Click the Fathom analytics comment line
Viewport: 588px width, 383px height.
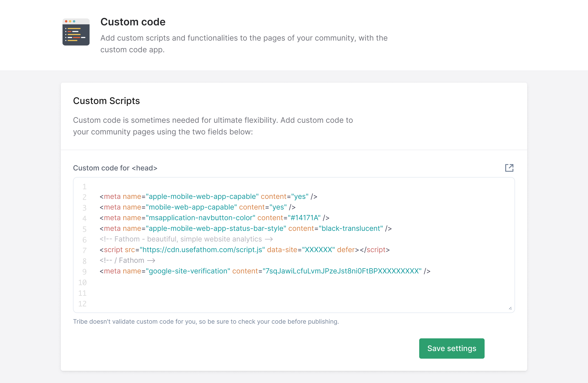coord(186,239)
